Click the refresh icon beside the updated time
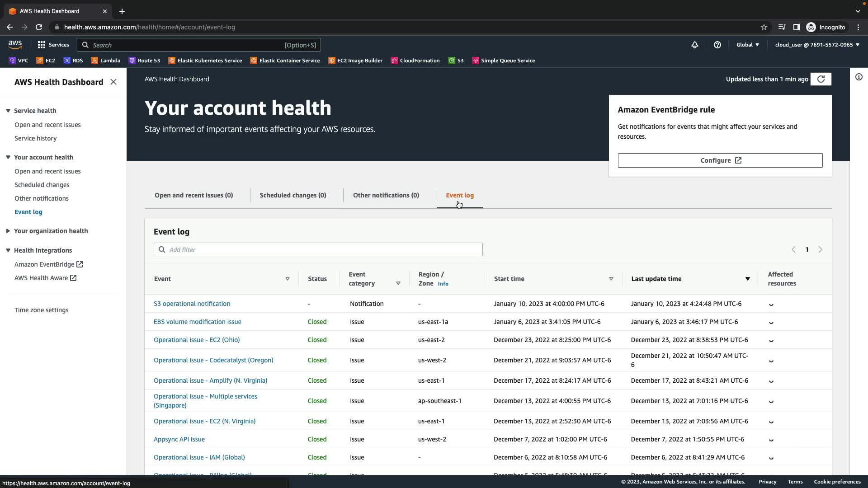 click(821, 79)
